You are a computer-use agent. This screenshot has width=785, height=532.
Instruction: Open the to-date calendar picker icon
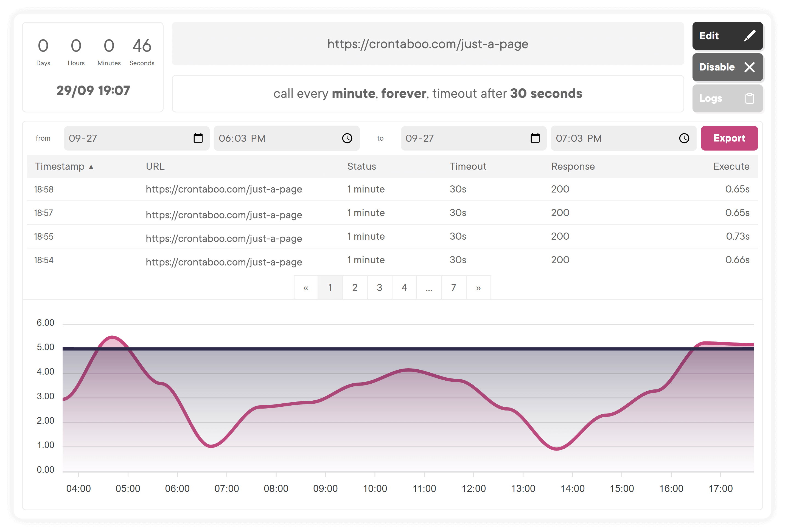pos(535,138)
